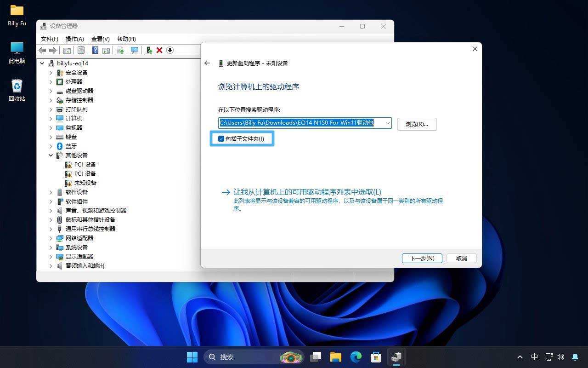
Task: Uncheck the 包括子文件夹 checkbox
Action: (x=221, y=138)
